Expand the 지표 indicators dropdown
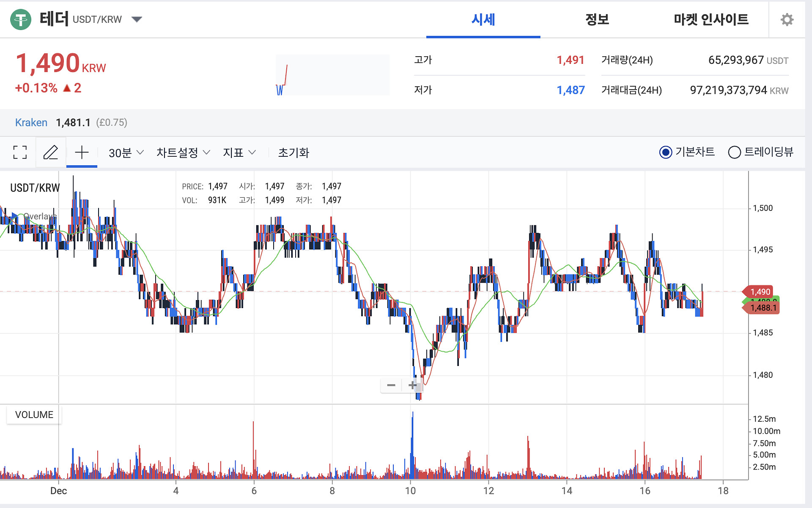The width and height of the screenshot is (812, 508). (x=239, y=153)
